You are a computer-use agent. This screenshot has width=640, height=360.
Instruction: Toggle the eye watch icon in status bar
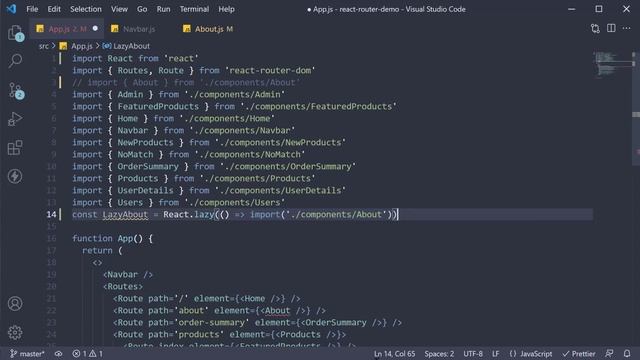(58, 354)
